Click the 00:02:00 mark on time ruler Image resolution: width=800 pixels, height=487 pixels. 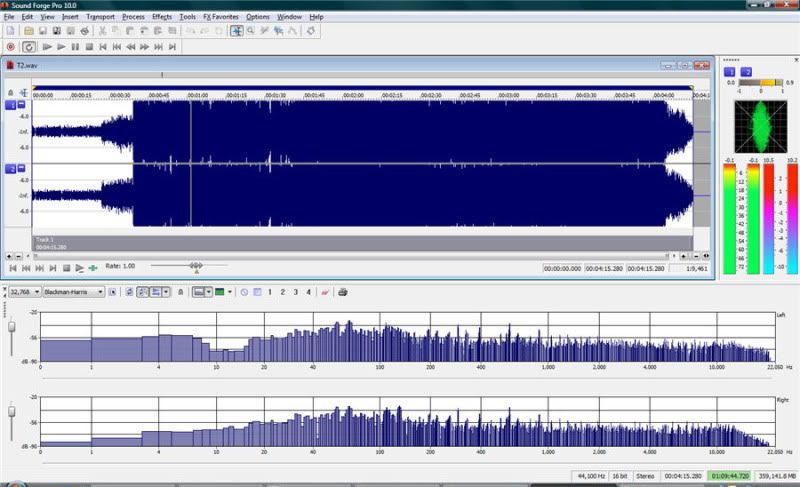pos(353,95)
